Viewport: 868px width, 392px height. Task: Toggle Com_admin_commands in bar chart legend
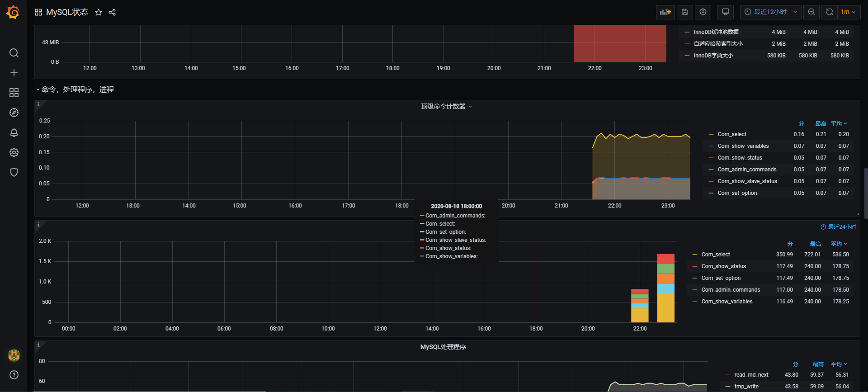pyautogui.click(x=731, y=290)
